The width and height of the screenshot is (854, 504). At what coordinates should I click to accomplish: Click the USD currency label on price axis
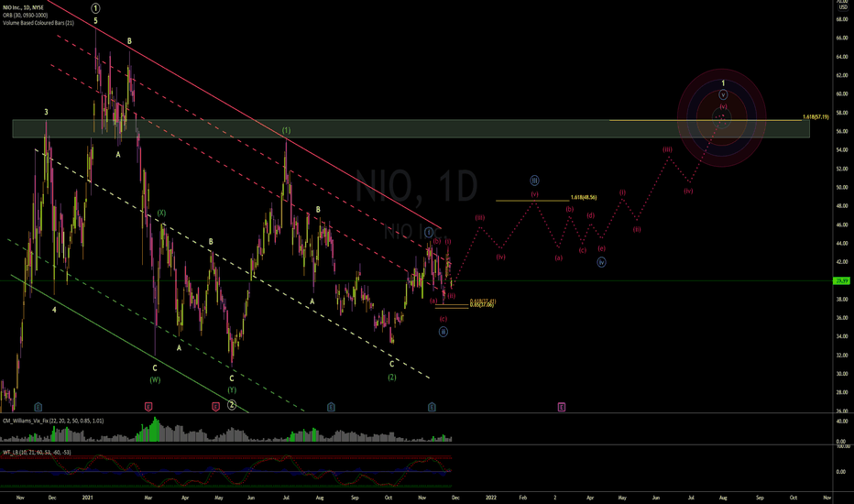point(843,7)
